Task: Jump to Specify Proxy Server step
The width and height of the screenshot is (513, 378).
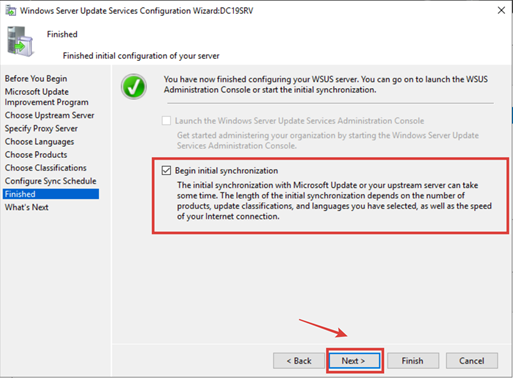Action: pyautogui.click(x=41, y=128)
